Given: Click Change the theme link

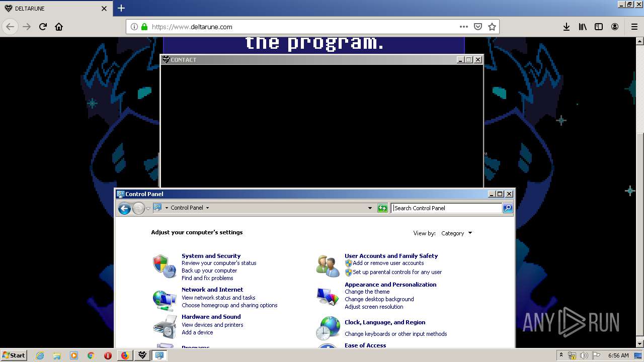Looking at the screenshot, I should (367, 292).
